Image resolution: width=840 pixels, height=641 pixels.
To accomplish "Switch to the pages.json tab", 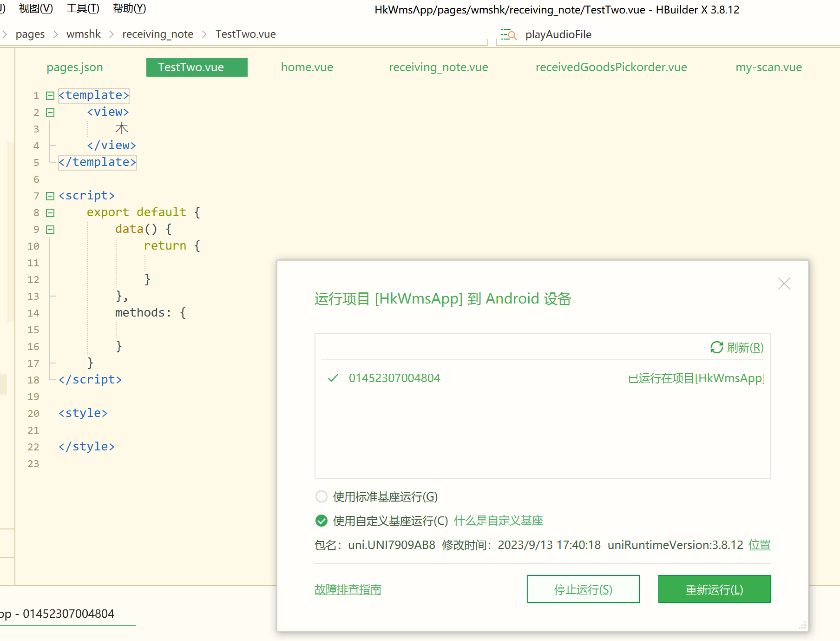I will (x=75, y=67).
